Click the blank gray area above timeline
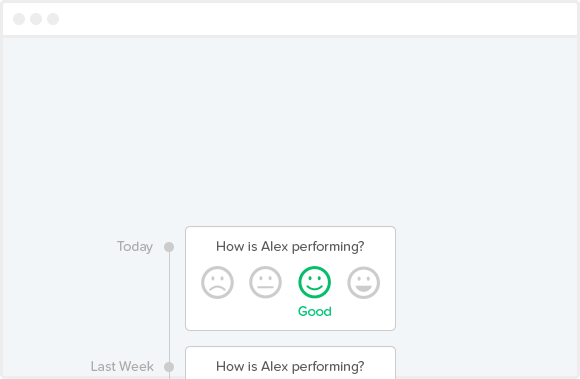580x379 pixels. click(290, 129)
